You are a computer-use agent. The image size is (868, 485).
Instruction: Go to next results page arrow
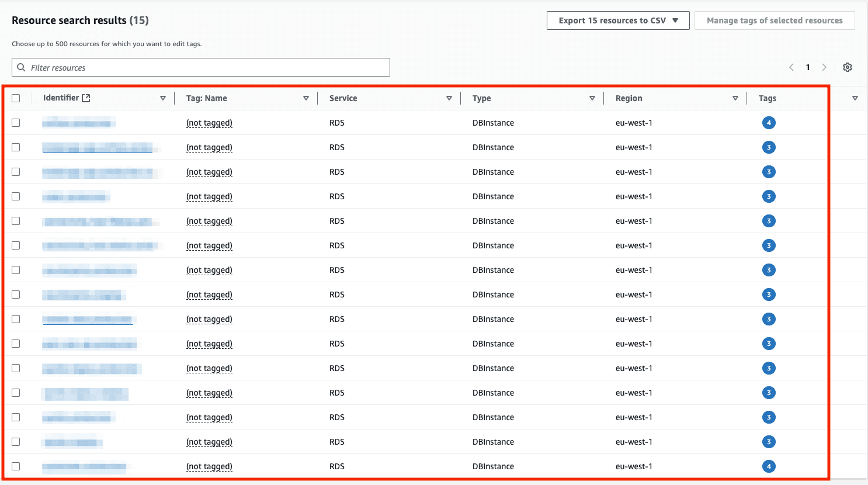click(824, 67)
